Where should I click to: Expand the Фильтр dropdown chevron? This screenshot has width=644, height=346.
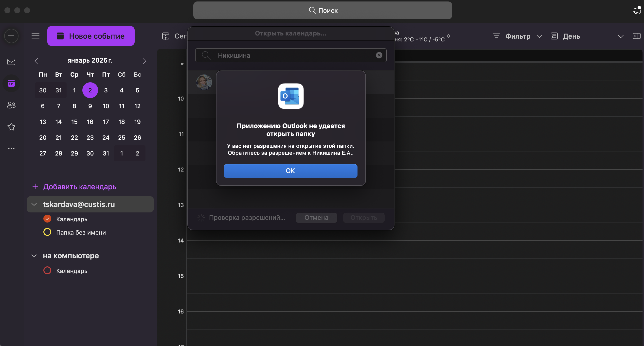pos(539,36)
